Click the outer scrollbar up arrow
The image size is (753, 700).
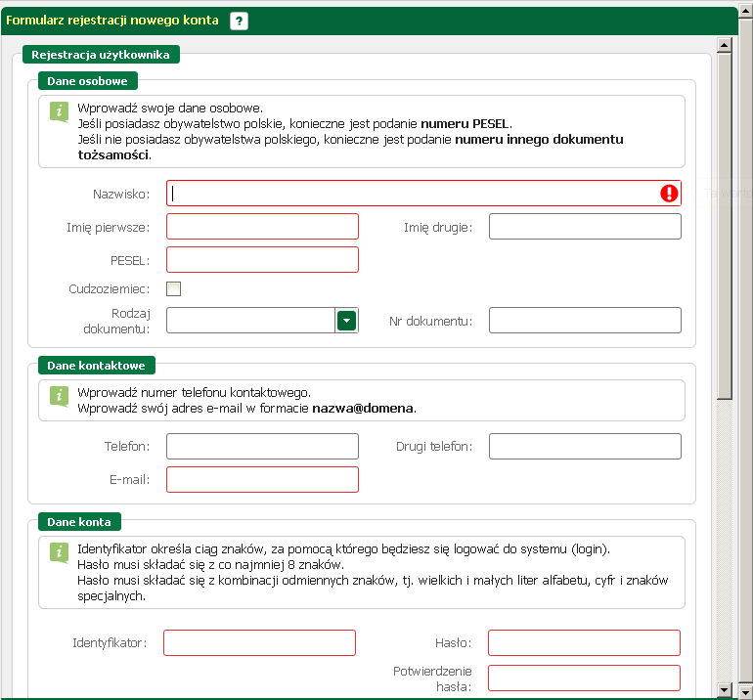pos(746,11)
